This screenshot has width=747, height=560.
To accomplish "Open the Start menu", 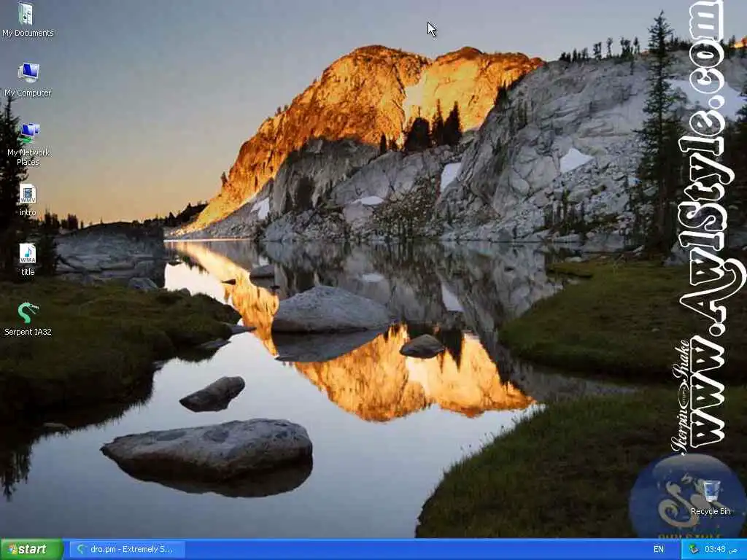I will coord(31,549).
